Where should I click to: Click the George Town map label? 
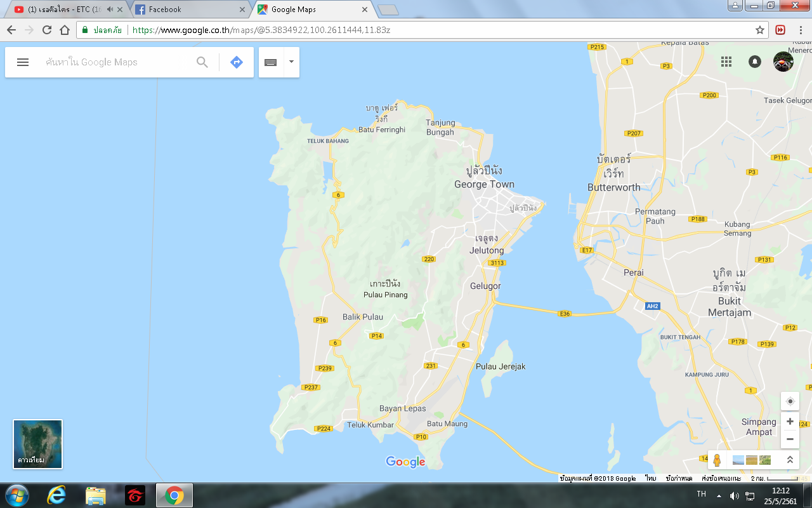click(484, 184)
